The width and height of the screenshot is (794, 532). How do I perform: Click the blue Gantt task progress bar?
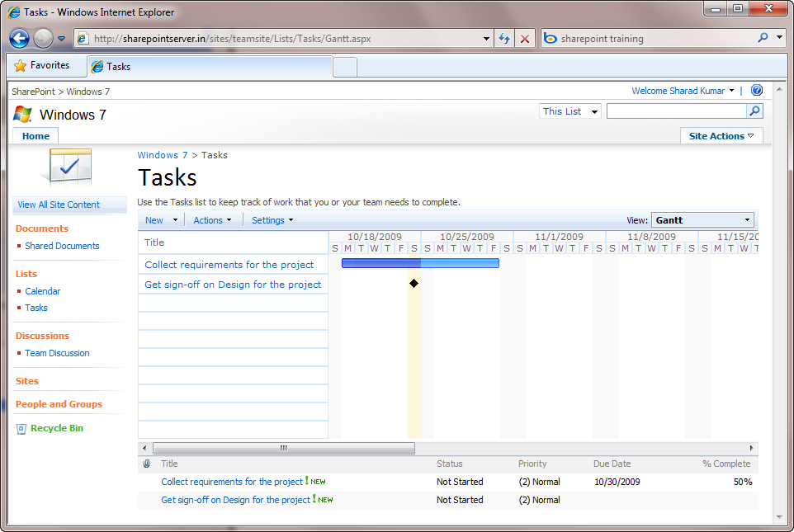tap(420, 263)
